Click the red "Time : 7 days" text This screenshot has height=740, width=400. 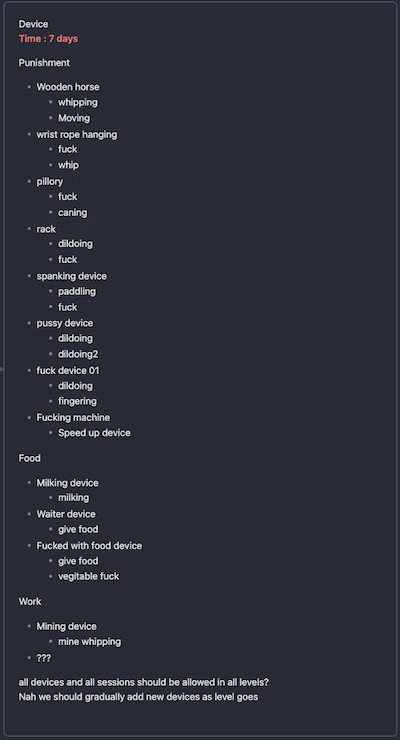48,39
